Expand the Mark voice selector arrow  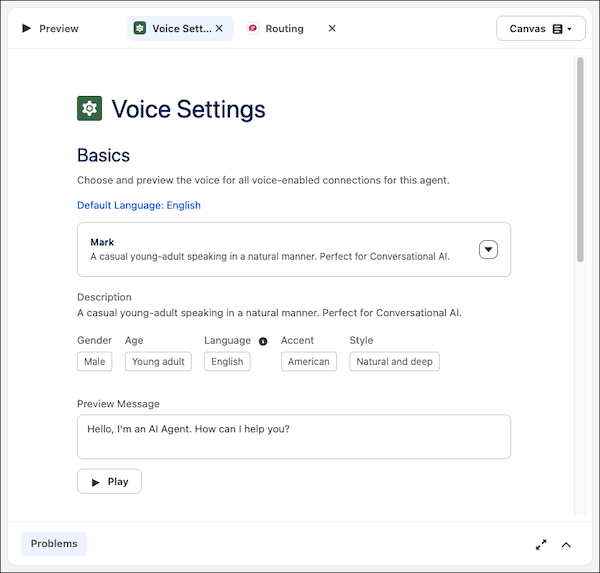(488, 250)
